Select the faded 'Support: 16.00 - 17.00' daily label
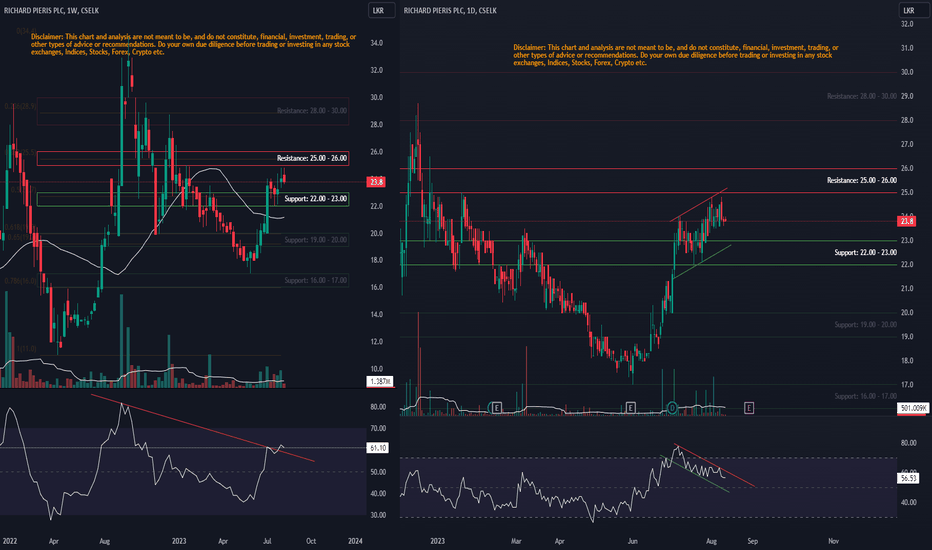Image resolution: width=932 pixels, height=550 pixels. 865,396
